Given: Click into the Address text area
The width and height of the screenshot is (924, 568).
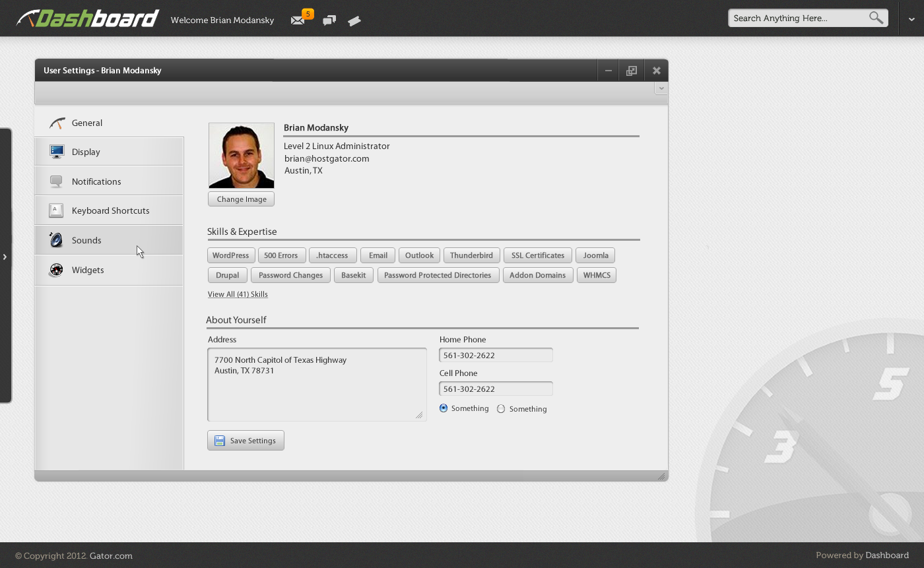Looking at the screenshot, I should [x=317, y=385].
